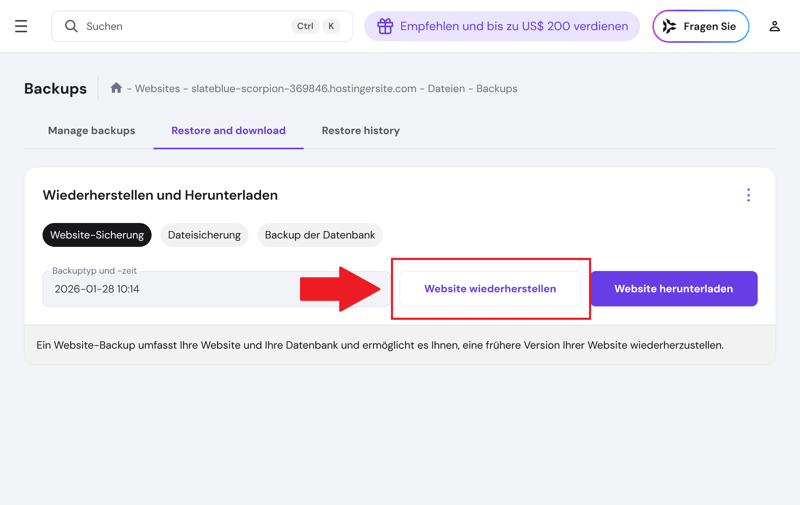Screen dimensions: 800x505
Task: Select the Dateisicherung backup type
Action: click(204, 235)
